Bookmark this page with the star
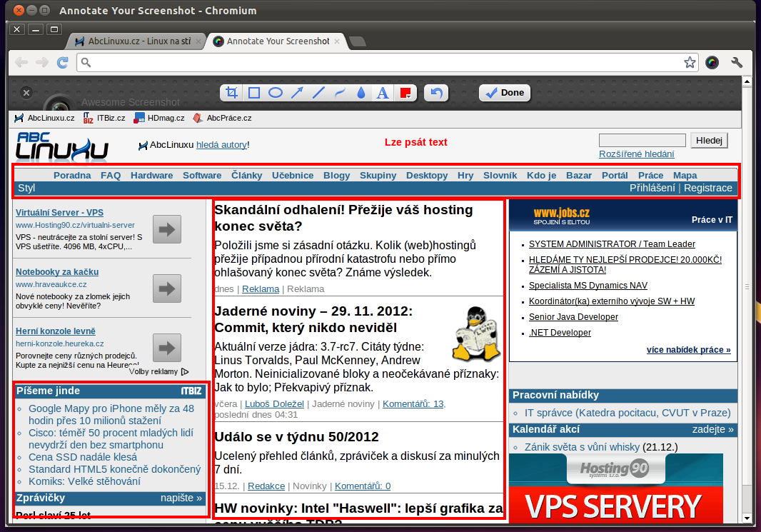This screenshot has height=532, width=761. 690,62
